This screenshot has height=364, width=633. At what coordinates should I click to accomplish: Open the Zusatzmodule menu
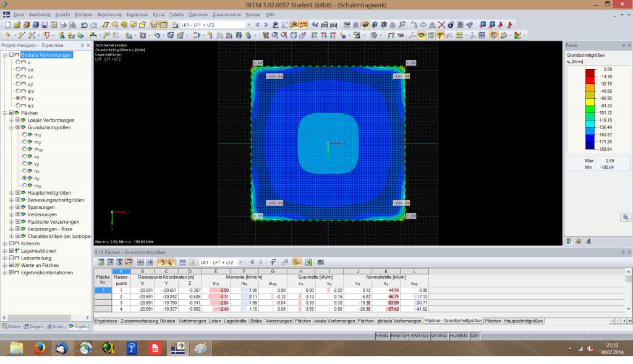coord(227,15)
